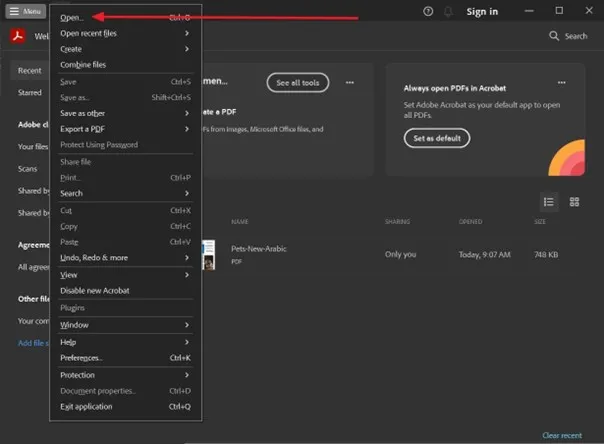
Task: Choose Exit application from menu
Action: click(86, 406)
